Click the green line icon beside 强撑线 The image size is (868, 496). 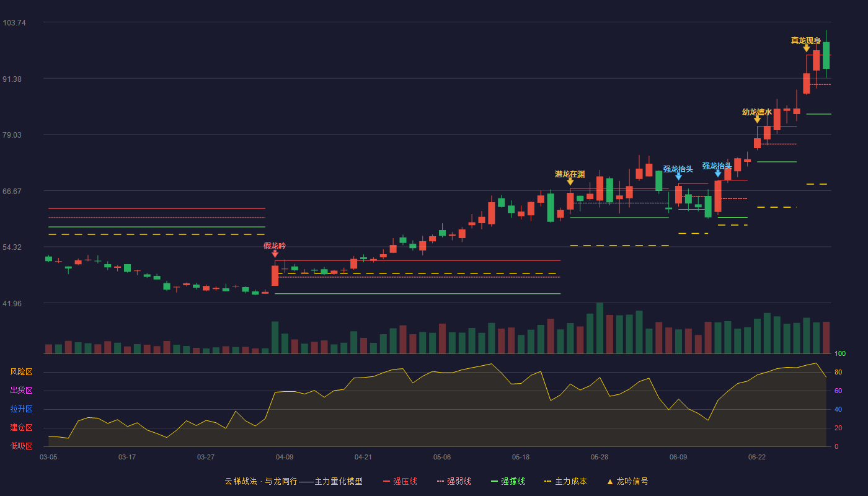point(494,481)
